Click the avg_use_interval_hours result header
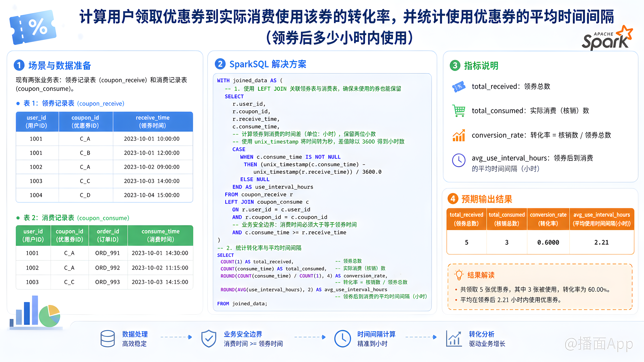The width and height of the screenshot is (644, 362). (x=602, y=219)
